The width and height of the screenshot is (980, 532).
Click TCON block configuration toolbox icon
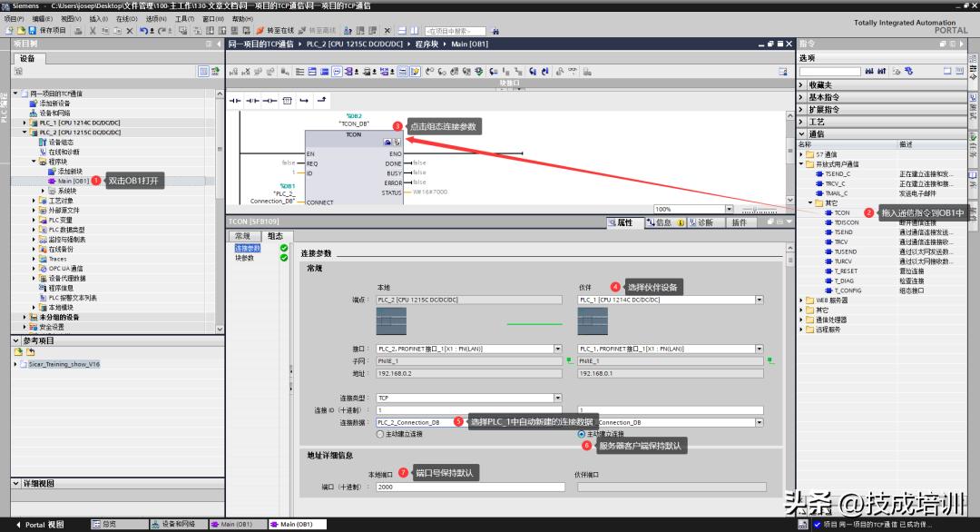(x=387, y=143)
